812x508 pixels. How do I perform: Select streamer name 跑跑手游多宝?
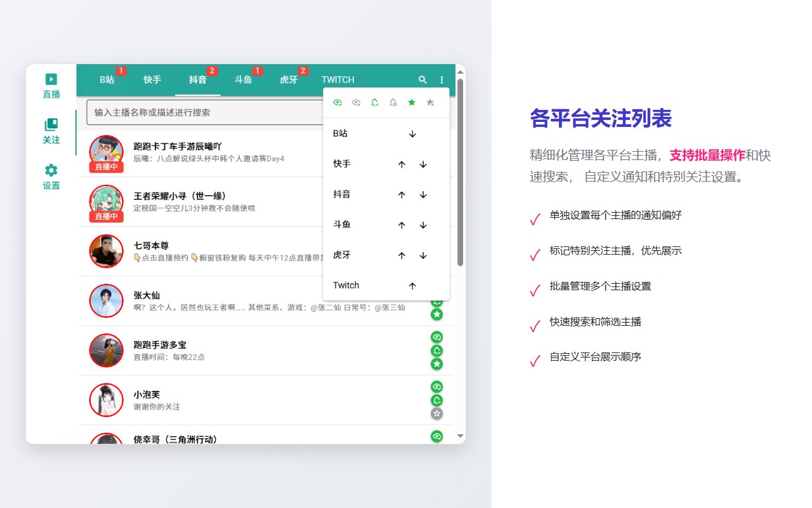tap(160, 344)
